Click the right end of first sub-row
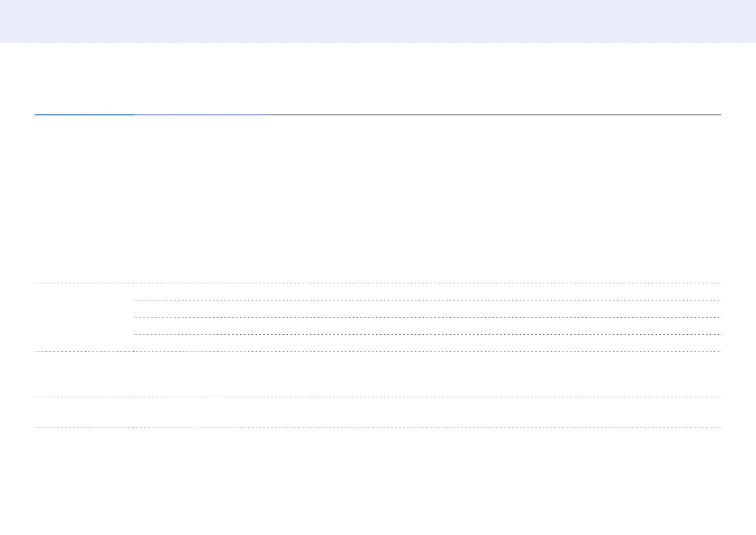The height and width of the screenshot is (535, 756). (709, 292)
